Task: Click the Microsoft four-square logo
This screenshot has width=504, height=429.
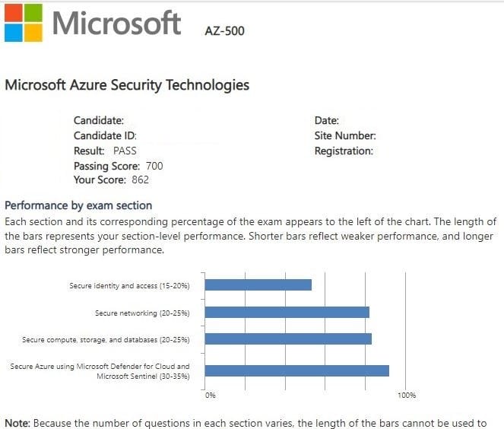Action: click(x=22, y=23)
